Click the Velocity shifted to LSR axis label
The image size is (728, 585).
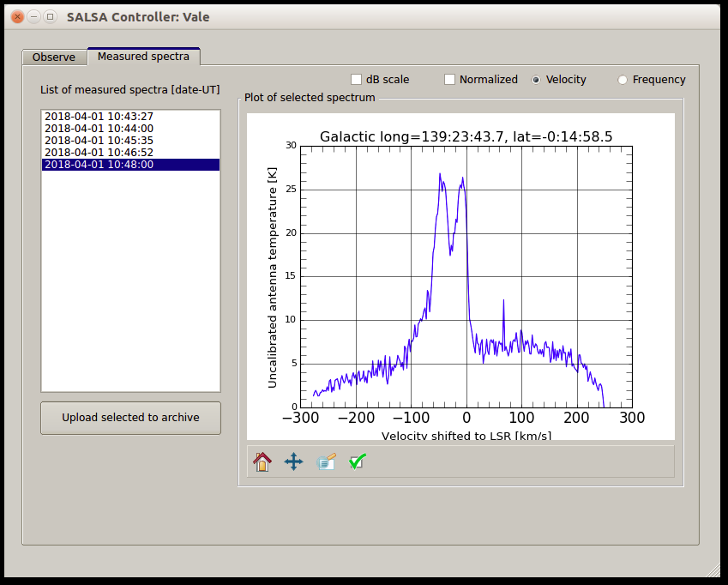click(x=466, y=436)
